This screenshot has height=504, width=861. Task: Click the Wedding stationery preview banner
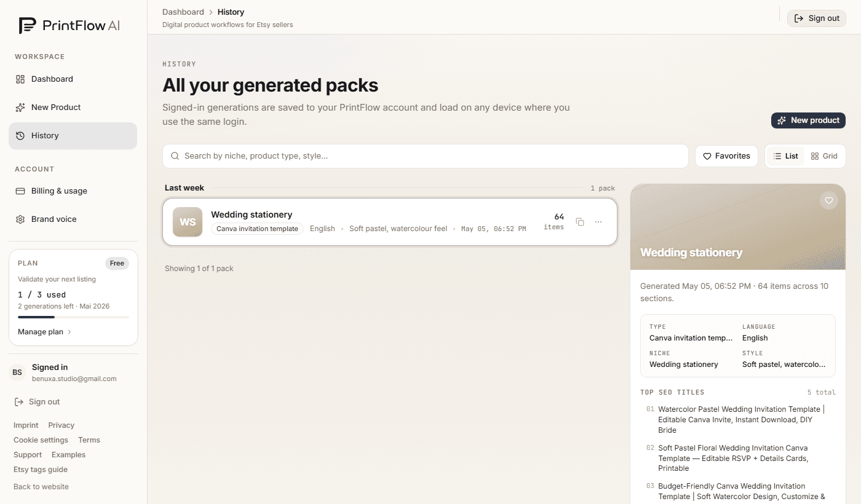pyautogui.click(x=738, y=227)
